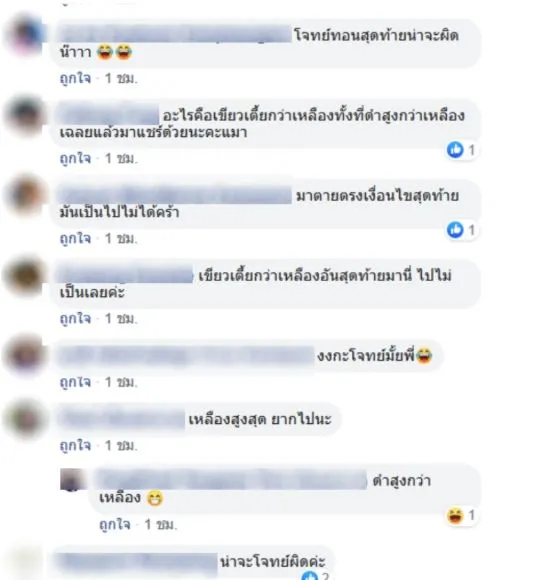Image resolution: width=533 pixels, height=580 pixels.
Task: Open the timestamp of the ดำสูงกว่าเหลือง reply
Action: click(161, 524)
